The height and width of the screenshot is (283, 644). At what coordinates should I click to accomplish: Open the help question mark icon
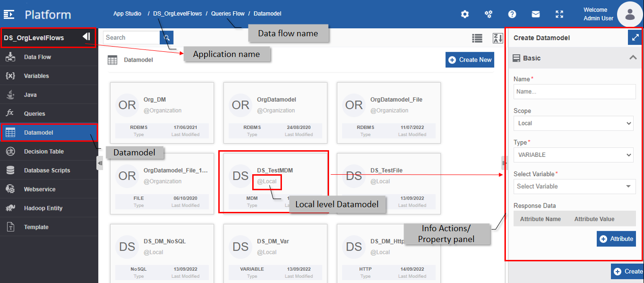click(x=512, y=14)
